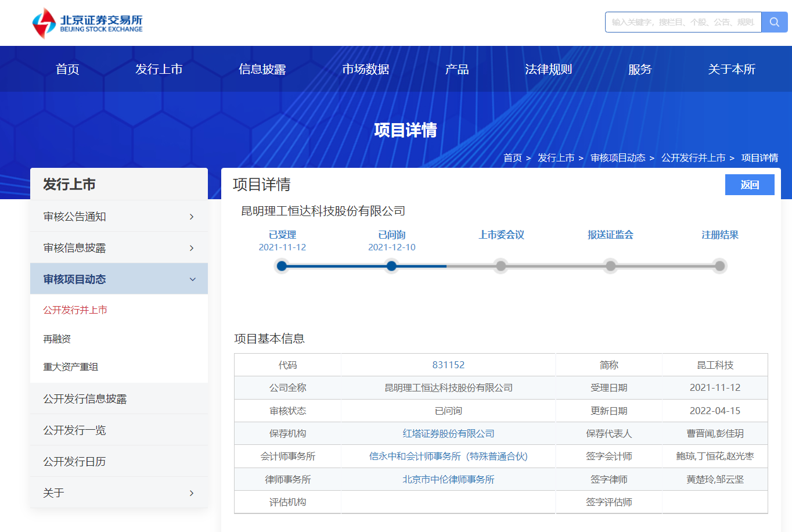Click the 上市委会议 progress step dot

[x=501, y=266]
